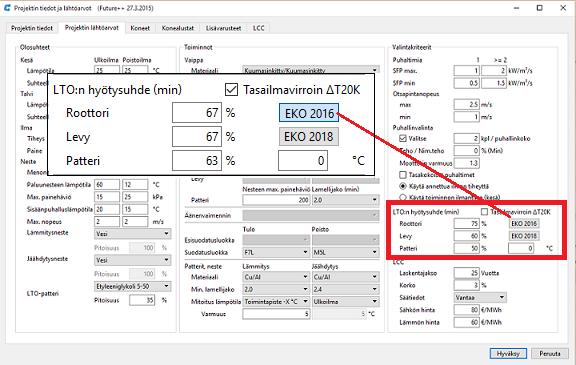Click the SFP min field showing 1.5
The width and height of the screenshot is (576, 365).
(x=494, y=83)
